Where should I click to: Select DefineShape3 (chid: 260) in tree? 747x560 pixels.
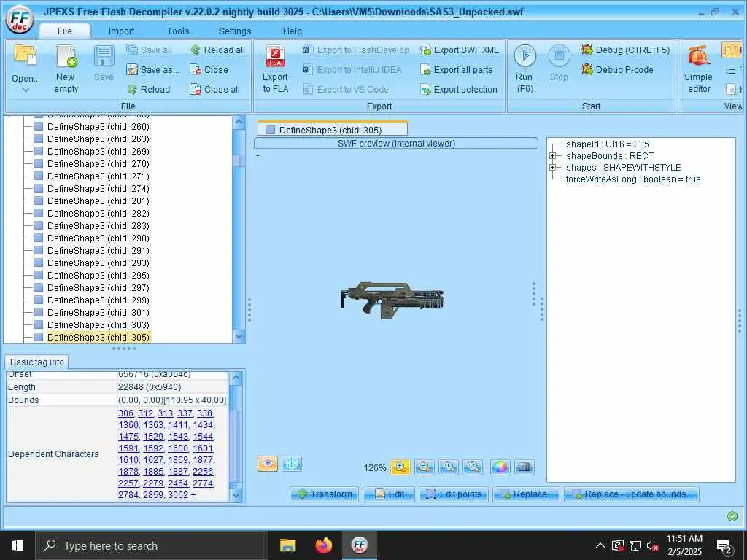click(x=98, y=127)
